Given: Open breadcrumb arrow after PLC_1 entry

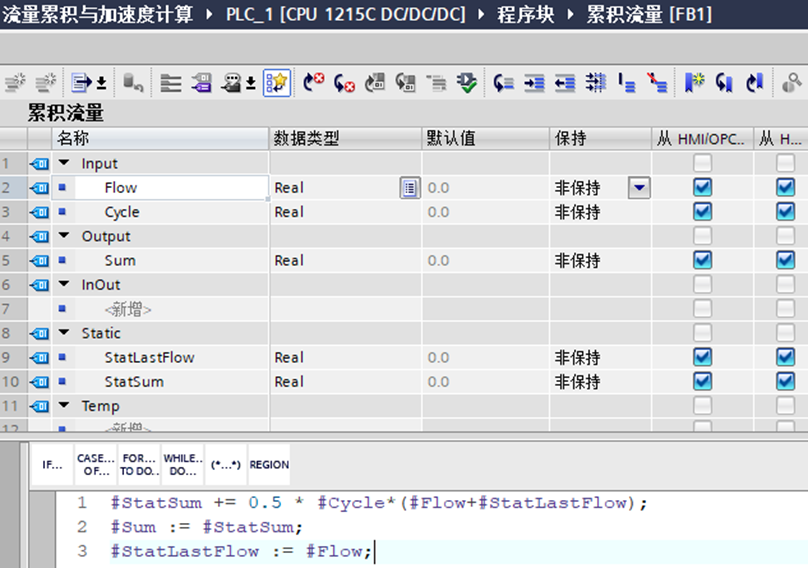Looking at the screenshot, I should point(481,14).
